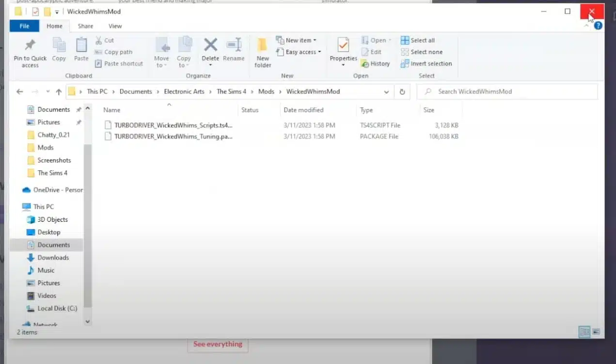
Task: Click the Properties icon
Action: tap(343, 45)
